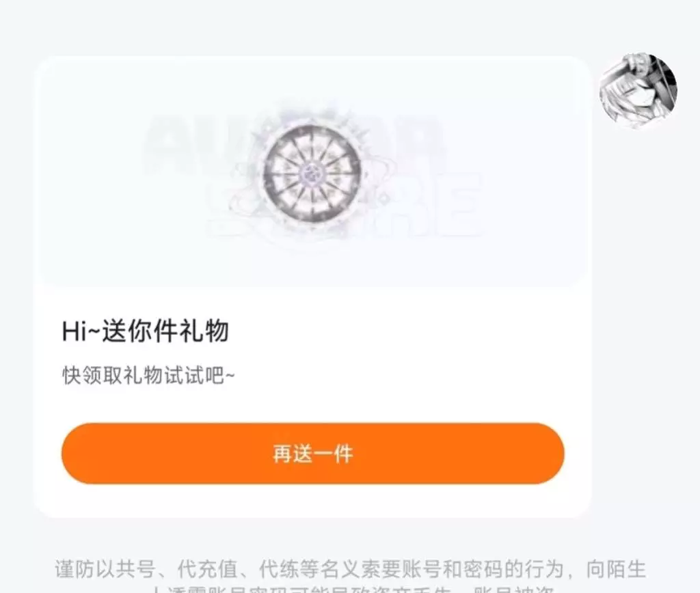Click the manga character avatar icon
The height and width of the screenshot is (593, 700).
click(638, 91)
